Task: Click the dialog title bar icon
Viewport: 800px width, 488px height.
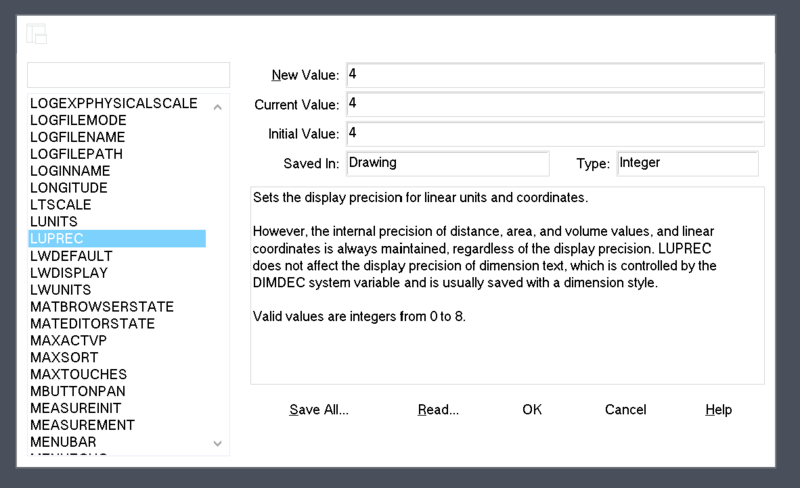Action: tap(37, 34)
